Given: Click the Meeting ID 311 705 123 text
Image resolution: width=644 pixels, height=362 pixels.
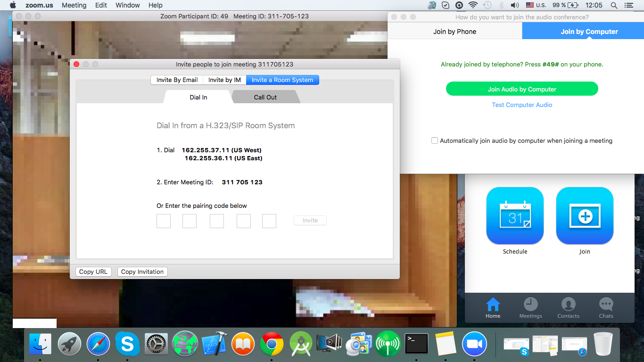Looking at the screenshot, I should point(242,182).
